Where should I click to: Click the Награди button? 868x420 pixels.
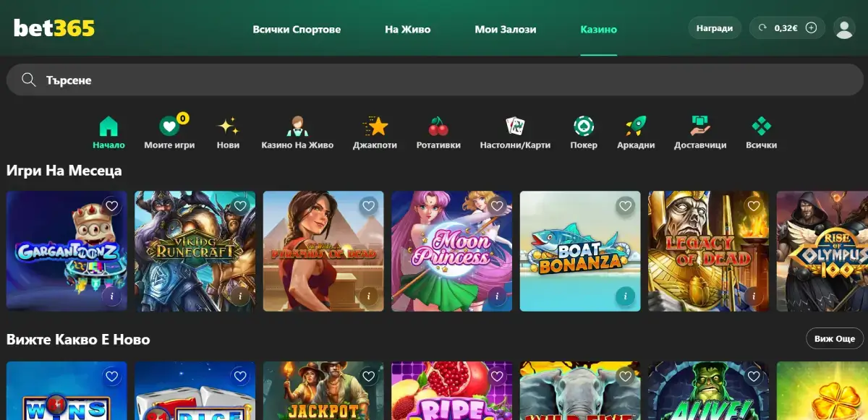715,28
